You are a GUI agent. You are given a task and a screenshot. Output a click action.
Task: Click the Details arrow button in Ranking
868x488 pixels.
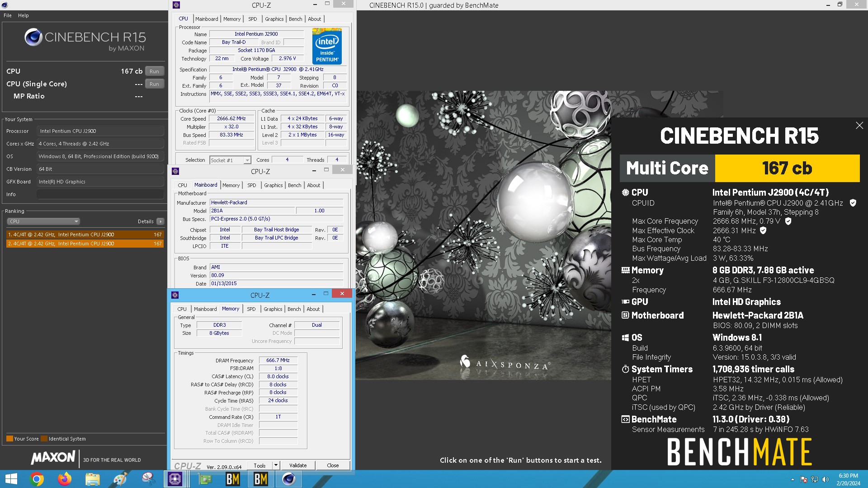click(160, 221)
